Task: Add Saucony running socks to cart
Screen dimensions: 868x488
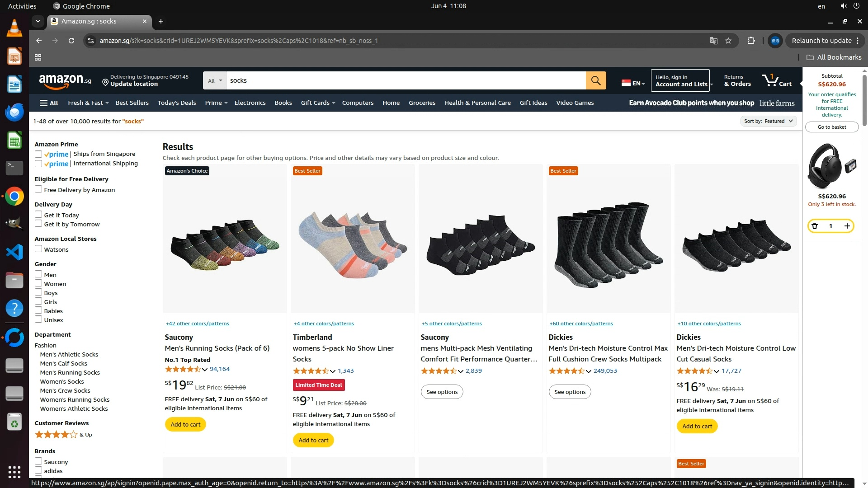Action: pyautogui.click(x=185, y=425)
